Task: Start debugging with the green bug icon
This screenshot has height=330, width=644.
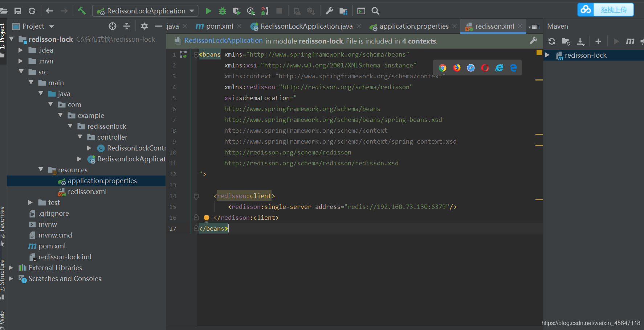Action: click(222, 11)
